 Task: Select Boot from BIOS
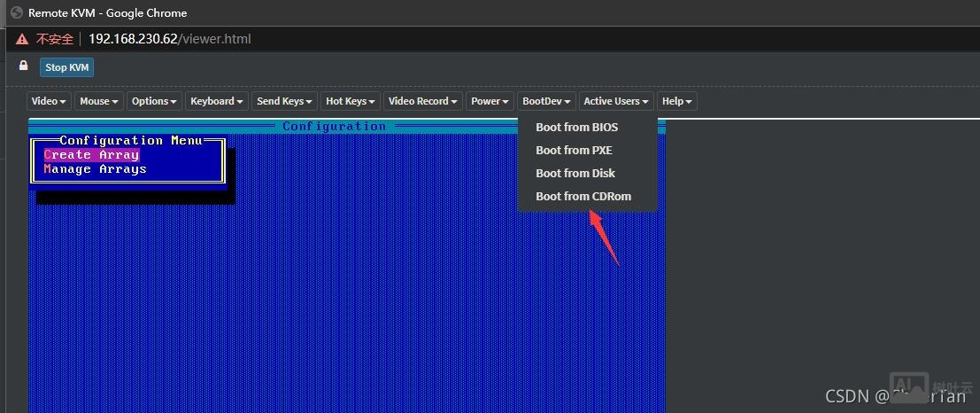[x=576, y=128]
